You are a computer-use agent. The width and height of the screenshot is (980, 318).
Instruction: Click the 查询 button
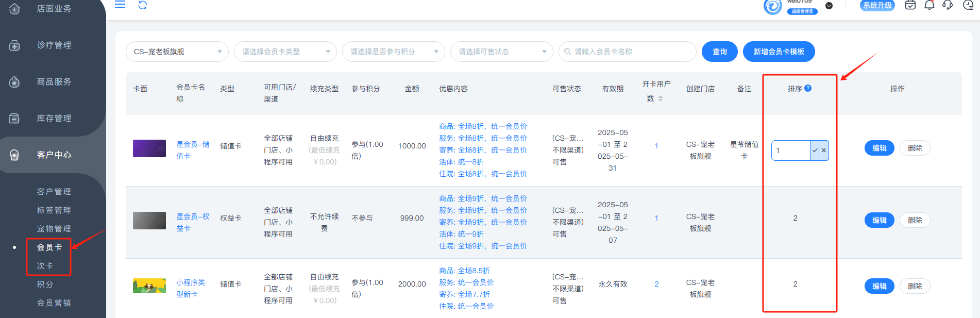click(x=720, y=52)
